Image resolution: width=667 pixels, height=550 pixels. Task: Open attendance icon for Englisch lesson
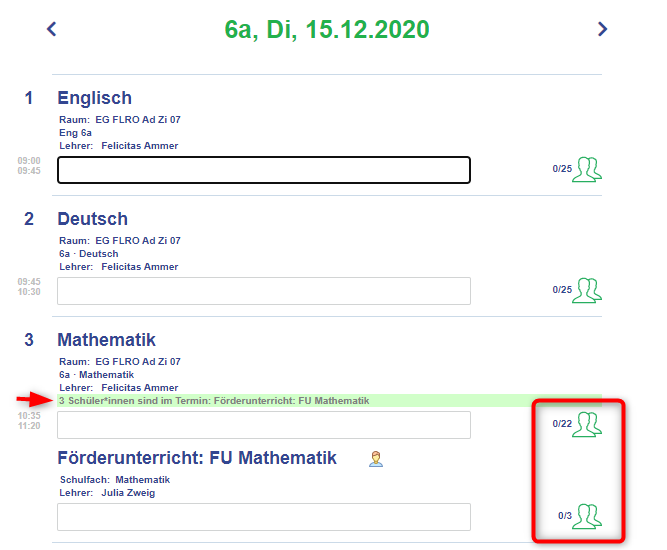pos(587,169)
